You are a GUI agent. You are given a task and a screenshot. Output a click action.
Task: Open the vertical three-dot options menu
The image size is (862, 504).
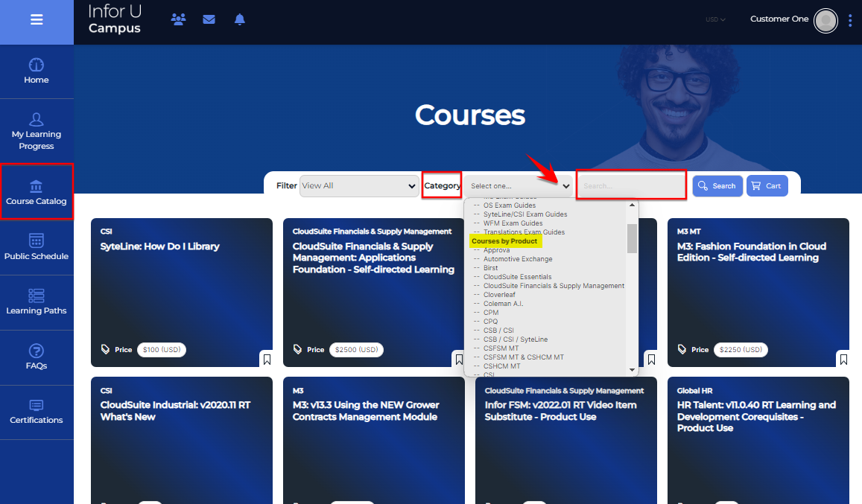[850, 21]
